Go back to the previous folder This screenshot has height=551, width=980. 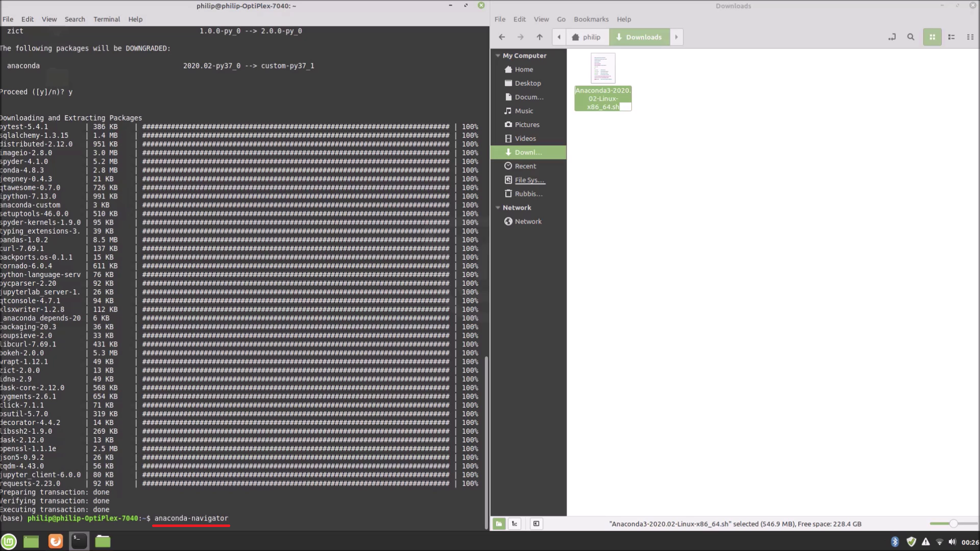tap(502, 37)
